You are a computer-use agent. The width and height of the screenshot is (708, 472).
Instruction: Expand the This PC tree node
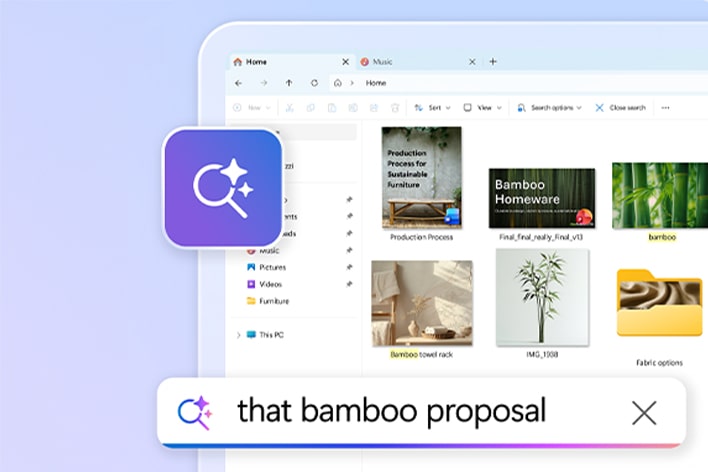click(237, 335)
